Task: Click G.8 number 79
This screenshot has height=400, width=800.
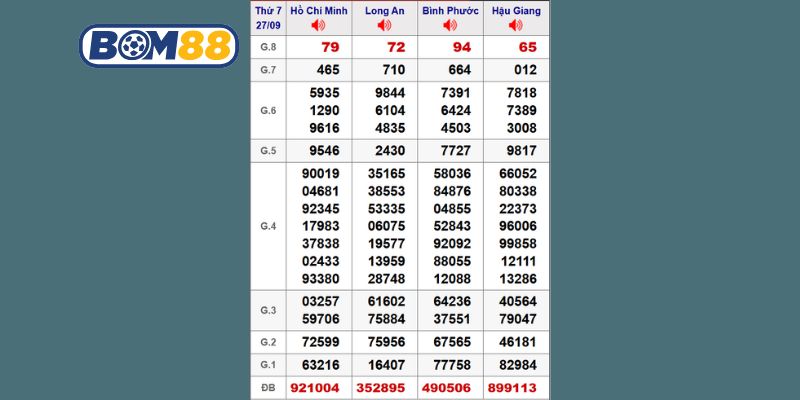Action: click(330, 47)
